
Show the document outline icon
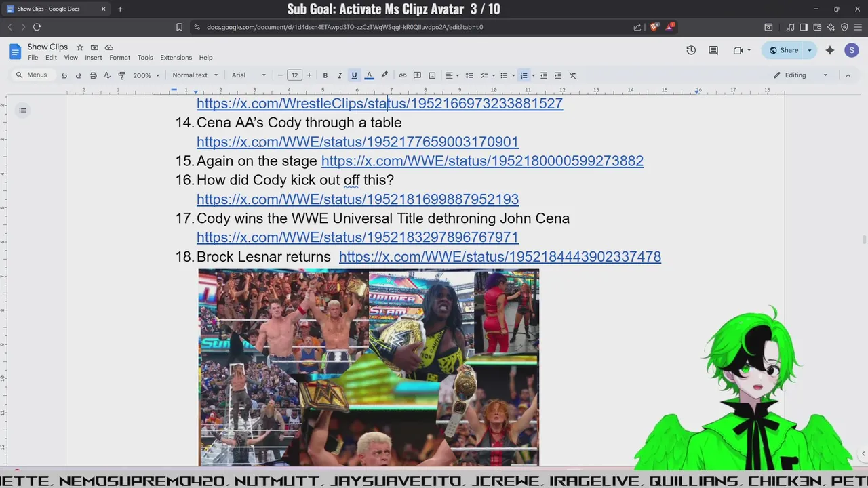pos(23,110)
